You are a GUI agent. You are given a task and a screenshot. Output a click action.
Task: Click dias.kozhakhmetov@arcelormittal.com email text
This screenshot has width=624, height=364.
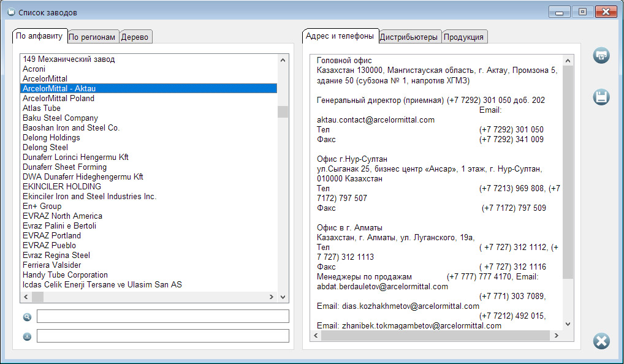(411, 306)
